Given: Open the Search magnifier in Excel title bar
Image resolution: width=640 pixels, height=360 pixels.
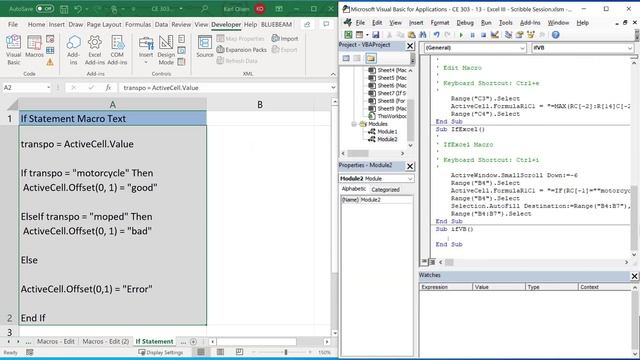Looking at the screenshot, I should click(204, 9).
